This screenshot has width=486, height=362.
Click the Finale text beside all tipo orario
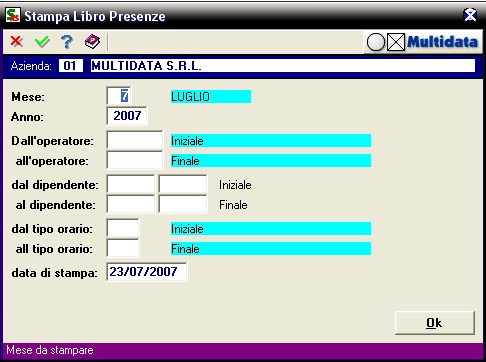[x=185, y=249]
